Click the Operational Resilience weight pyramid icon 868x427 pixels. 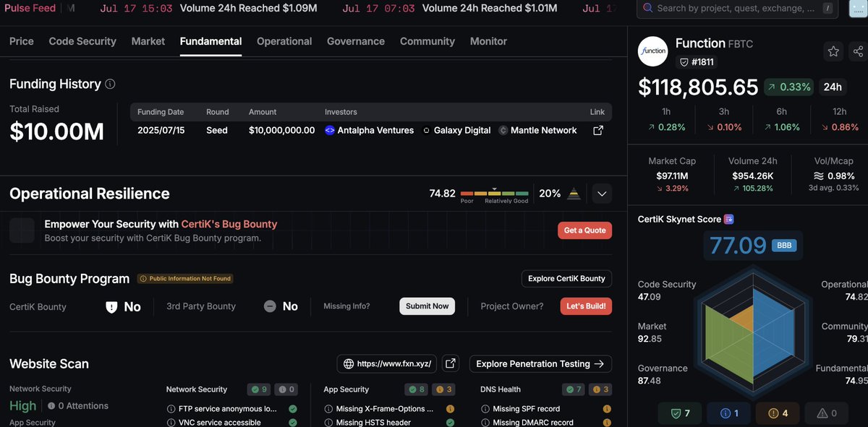574,194
